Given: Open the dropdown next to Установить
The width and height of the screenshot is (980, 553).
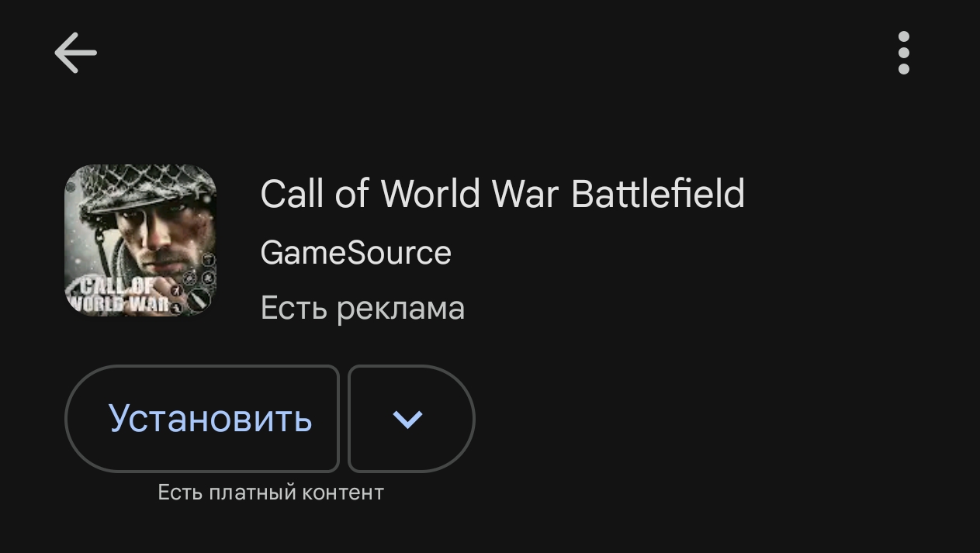Looking at the screenshot, I should 411,419.
